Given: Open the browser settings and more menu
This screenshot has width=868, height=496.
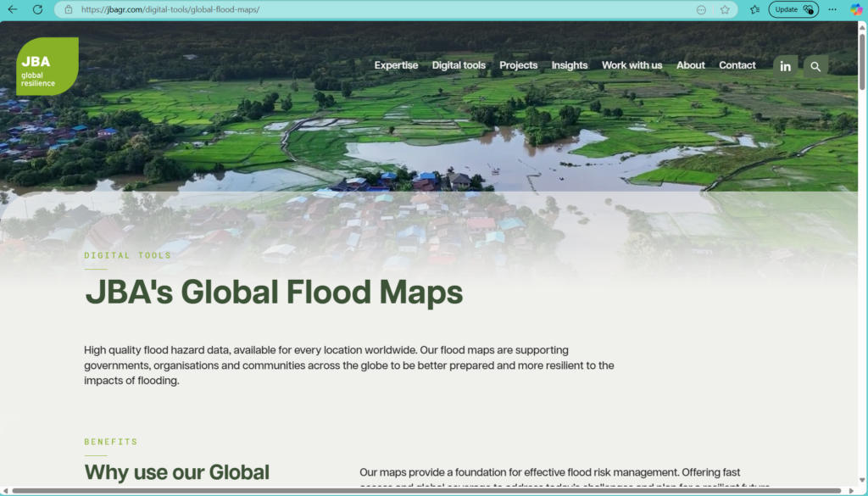Looking at the screenshot, I should pyautogui.click(x=832, y=9).
